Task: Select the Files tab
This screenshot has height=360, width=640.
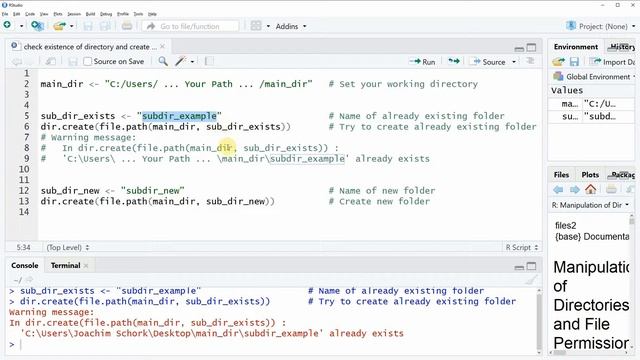Action: (x=561, y=175)
